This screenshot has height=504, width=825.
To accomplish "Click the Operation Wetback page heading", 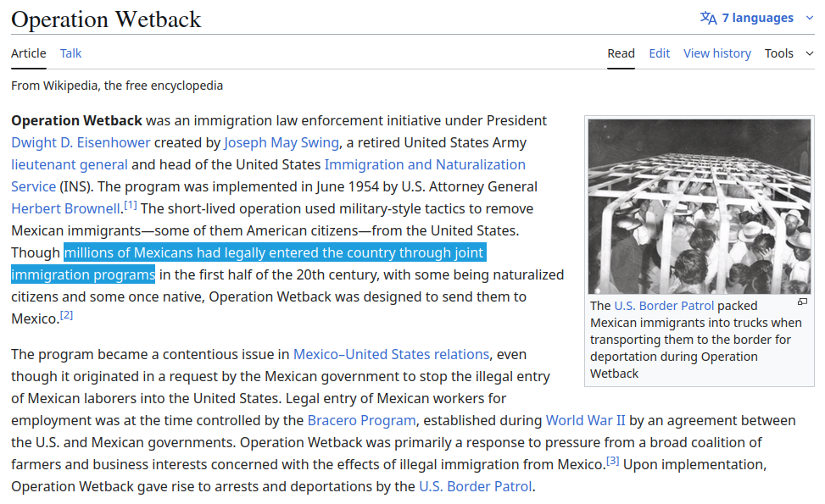I will 106,19.
